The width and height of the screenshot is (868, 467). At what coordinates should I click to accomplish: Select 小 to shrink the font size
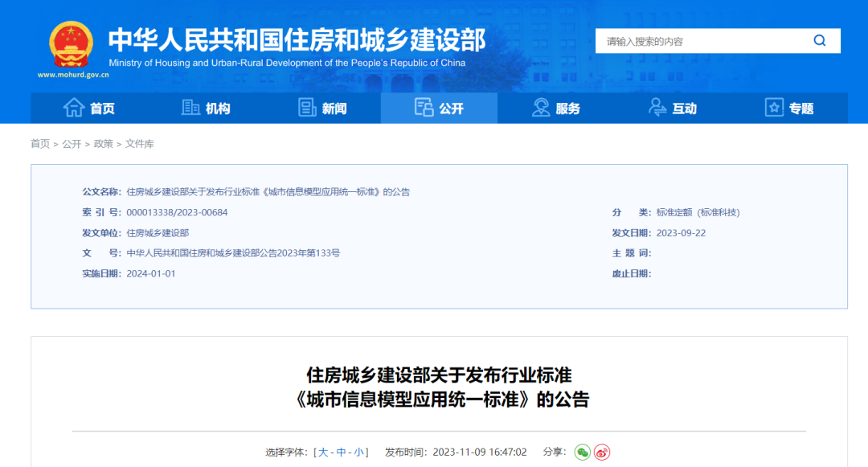click(x=359, y=452)
